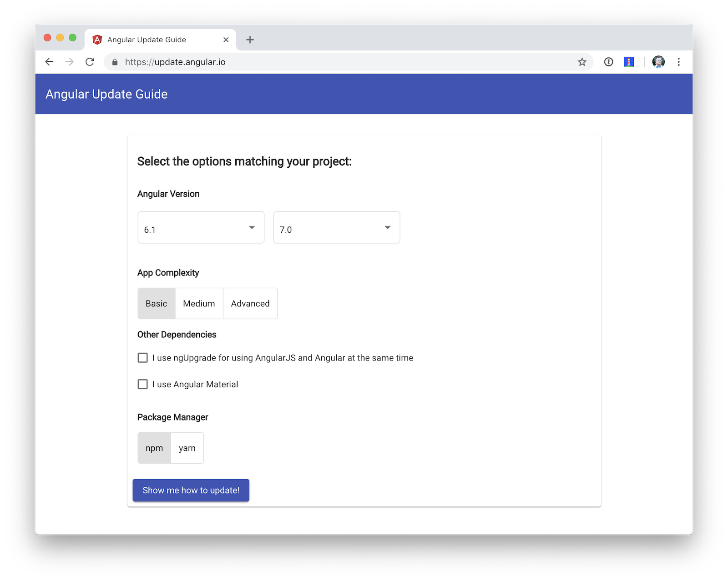Open the Lighthouse extension icon
728x581 pixels.
click(x=629, y=62)
